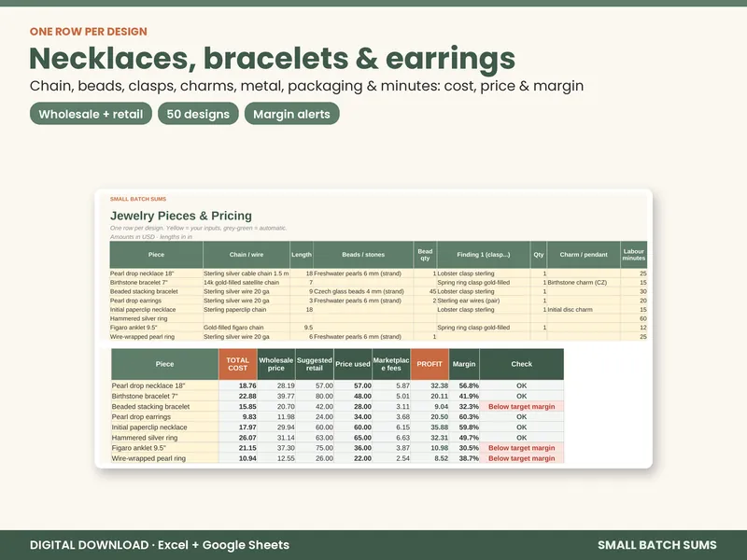Click the "Wholesale price" column header
Image resolution: width=747 pixels, height=560 pixels.
coord(275,364)
